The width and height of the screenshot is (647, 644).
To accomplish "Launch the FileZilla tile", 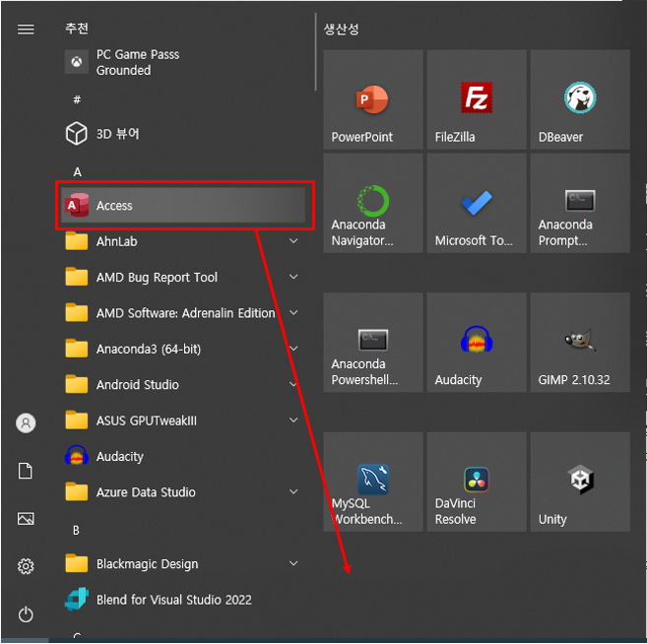I will tap(477, 99).
